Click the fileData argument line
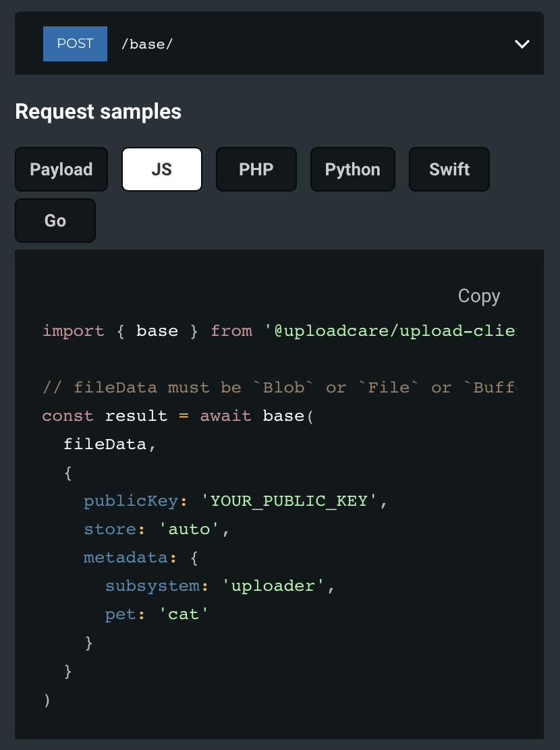This screenshot has height=750, width=560. (109, 444)
